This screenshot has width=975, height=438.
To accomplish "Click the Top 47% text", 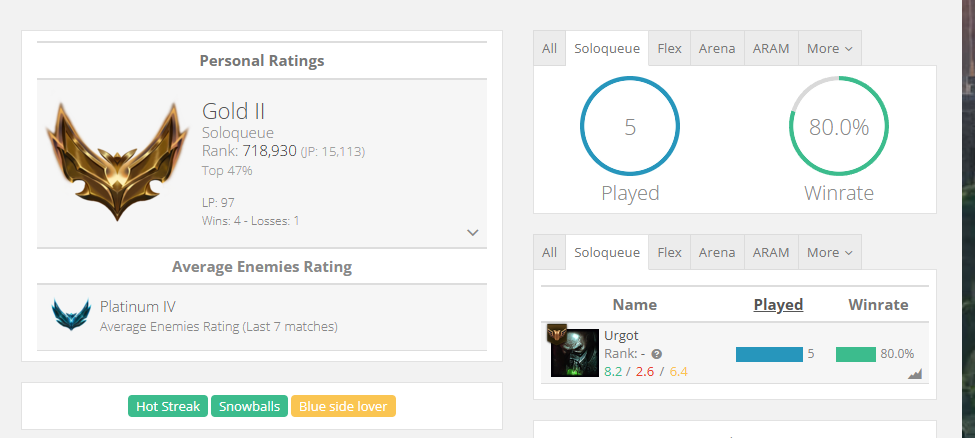I will [227, 170].
